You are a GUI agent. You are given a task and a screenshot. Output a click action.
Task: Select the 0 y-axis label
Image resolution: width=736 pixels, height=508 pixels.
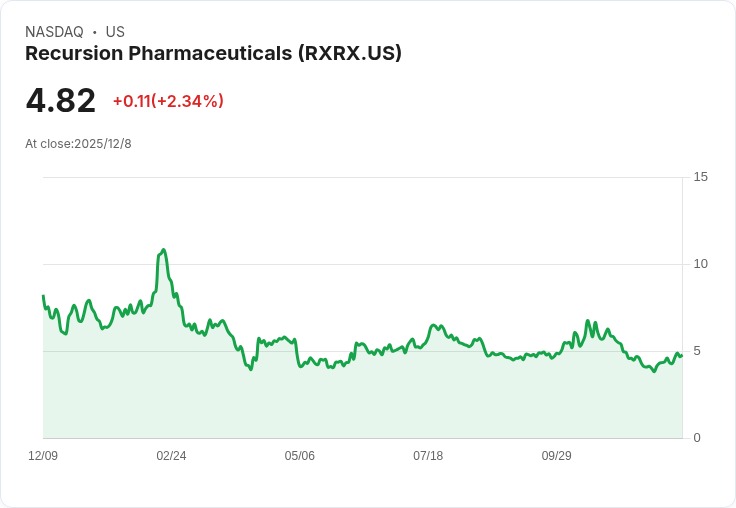click(x=697, y=438)
